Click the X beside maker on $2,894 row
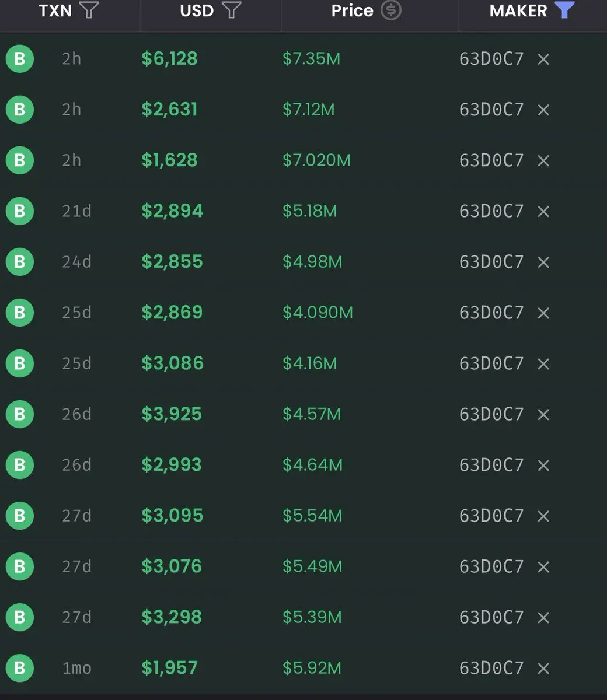This screenshot has height=700, width=607. tap(543, 211)
